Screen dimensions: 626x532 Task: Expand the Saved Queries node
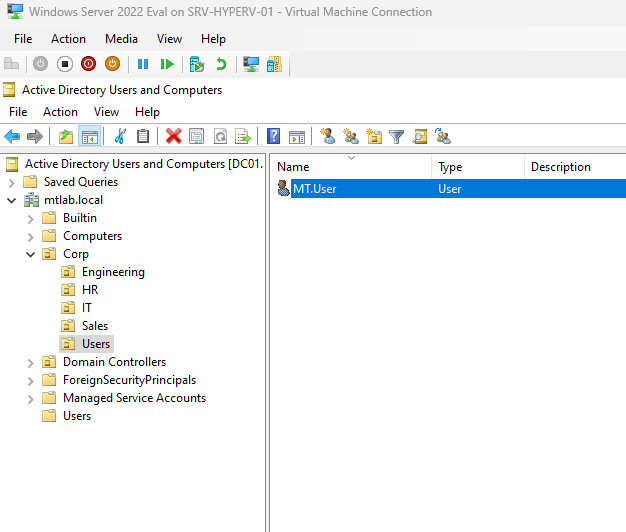coord(12,183)
